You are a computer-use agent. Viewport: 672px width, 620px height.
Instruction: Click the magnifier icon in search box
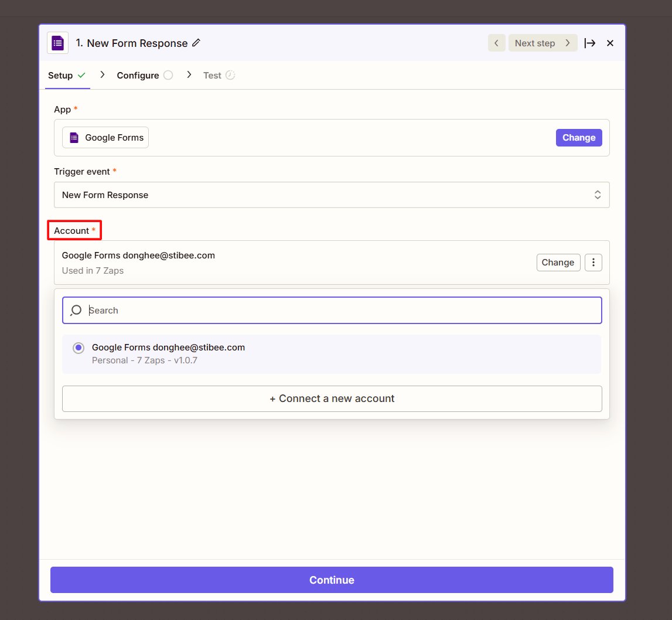click(76, 311)
